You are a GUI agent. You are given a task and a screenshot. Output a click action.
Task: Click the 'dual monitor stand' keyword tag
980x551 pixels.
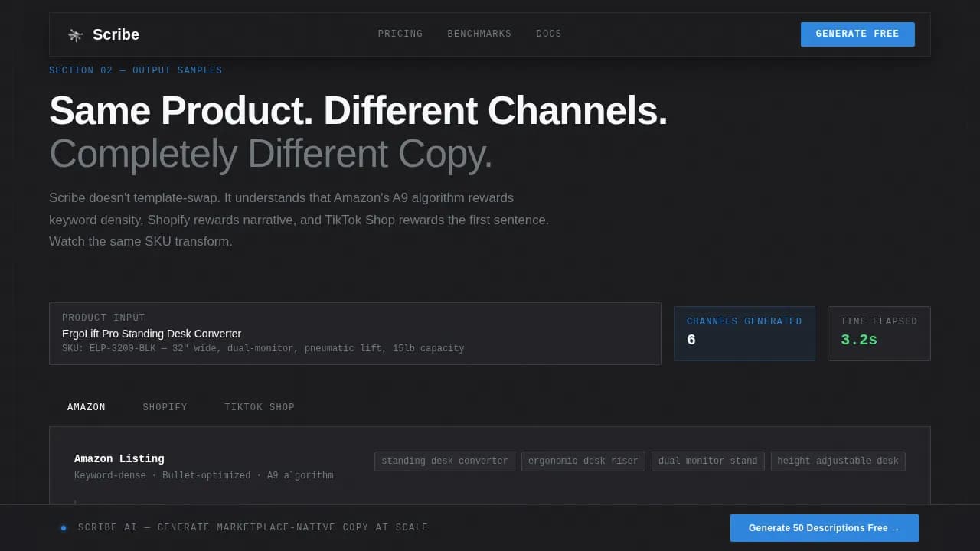(x=708, y=461)
